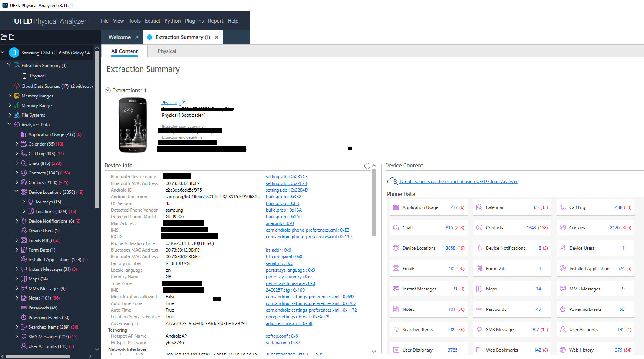Collapse the Analyzed Data tree node

[x=10, y=124]
